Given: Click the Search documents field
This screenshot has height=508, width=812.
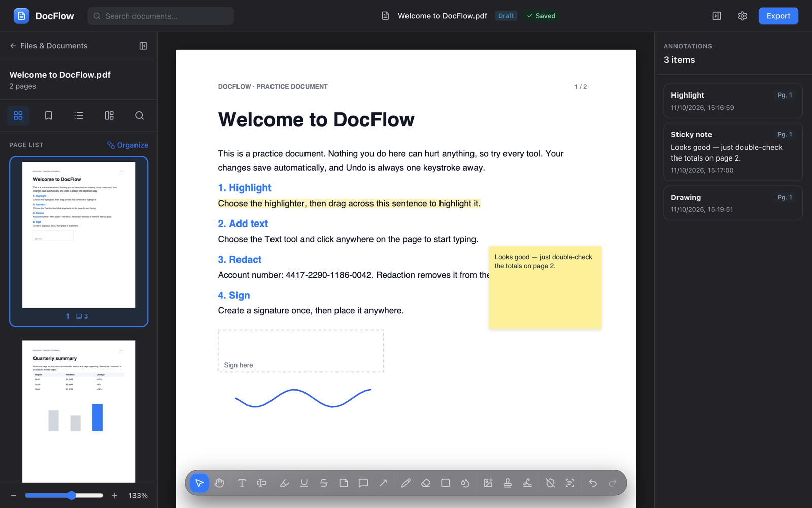Looking at the screenshot, I should [x=160, y=16].
